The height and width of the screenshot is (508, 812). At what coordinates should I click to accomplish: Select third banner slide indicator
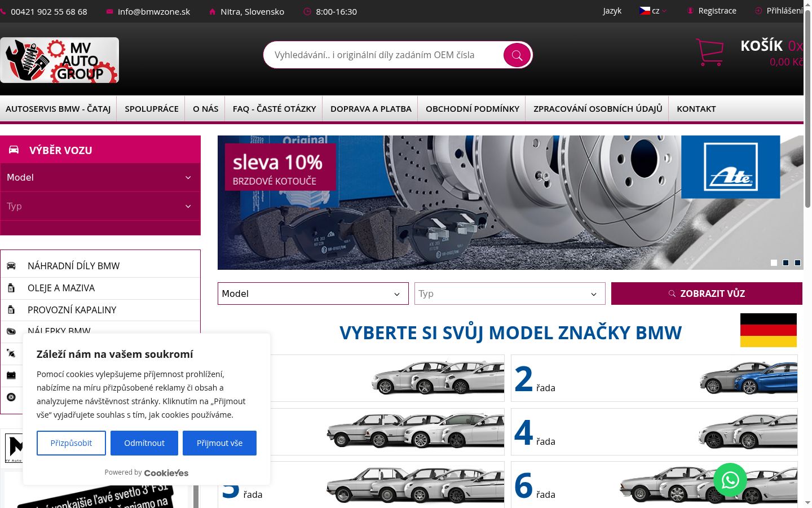797,262
